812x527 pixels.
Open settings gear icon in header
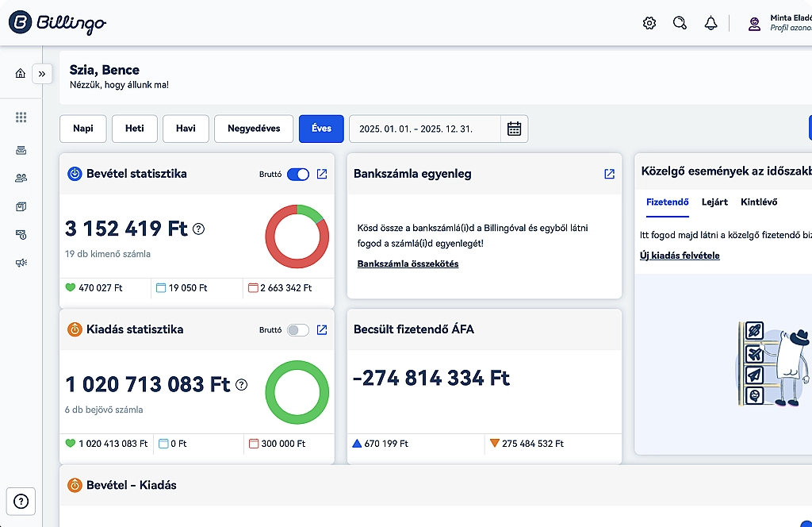pos(649,23)
